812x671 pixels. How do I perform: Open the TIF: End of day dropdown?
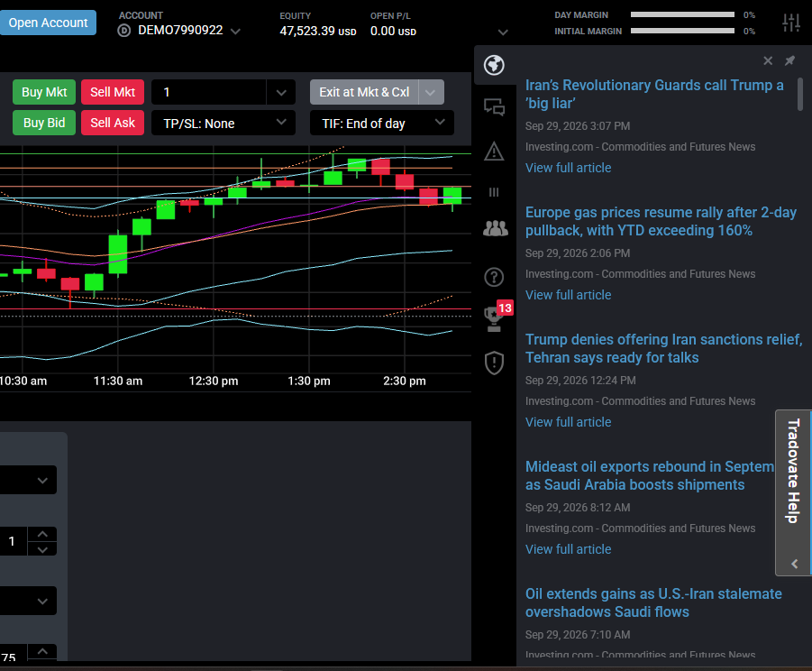coord(381,124)
